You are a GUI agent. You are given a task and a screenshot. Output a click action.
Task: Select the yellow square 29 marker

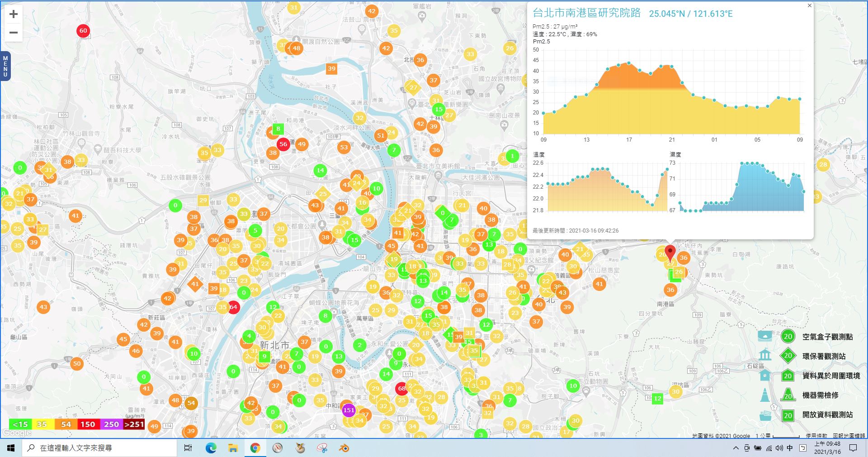click(x=203, y=200)
